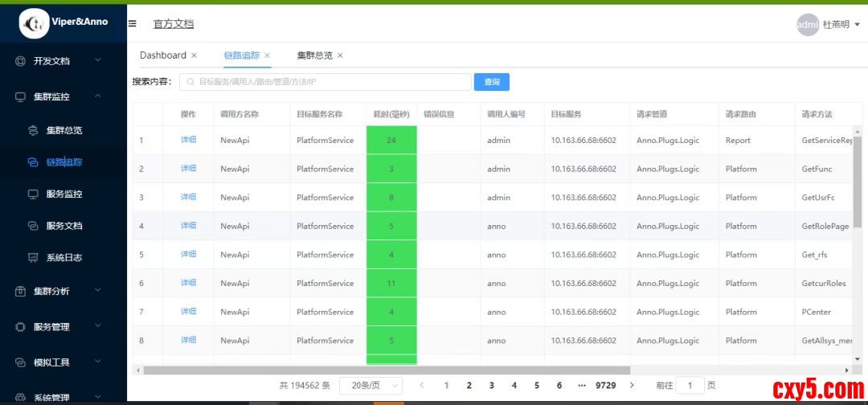Open 详细 link for row 1
This screenshot has height=405, width=868.
click(188, 140)
